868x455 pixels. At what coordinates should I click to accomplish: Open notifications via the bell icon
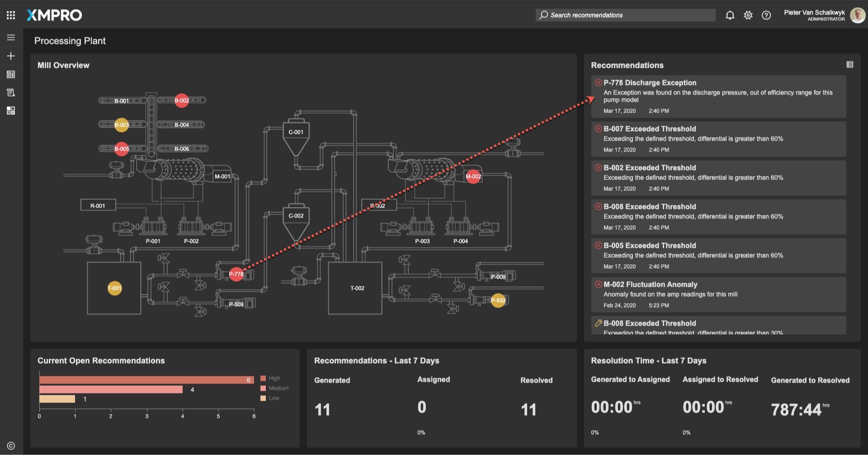[x=730, y=15]
